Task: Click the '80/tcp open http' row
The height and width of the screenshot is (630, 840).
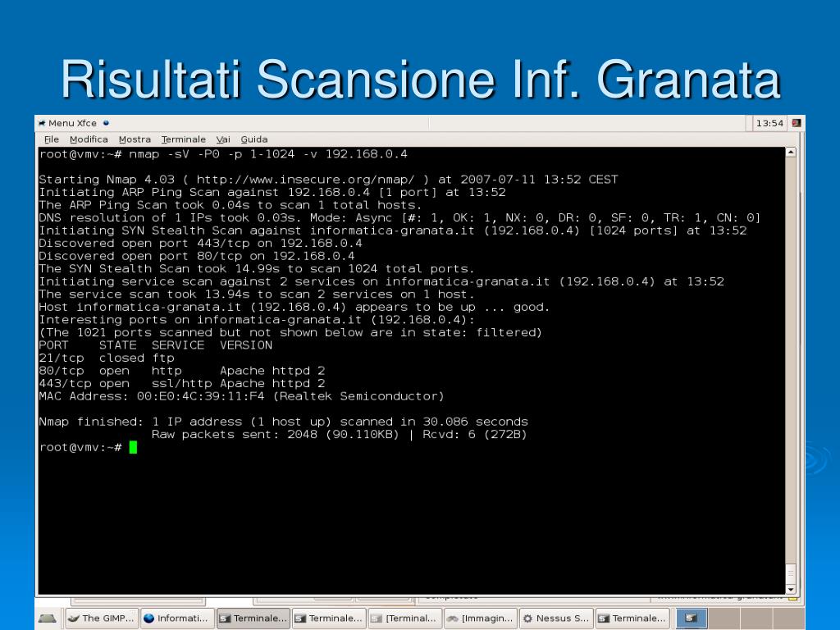Action: [182, 371]
